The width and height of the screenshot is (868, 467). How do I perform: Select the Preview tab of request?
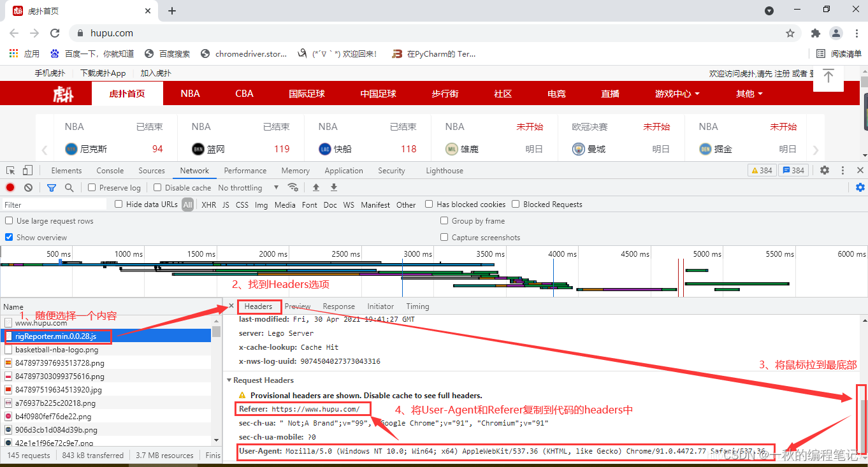coord(298,306)
